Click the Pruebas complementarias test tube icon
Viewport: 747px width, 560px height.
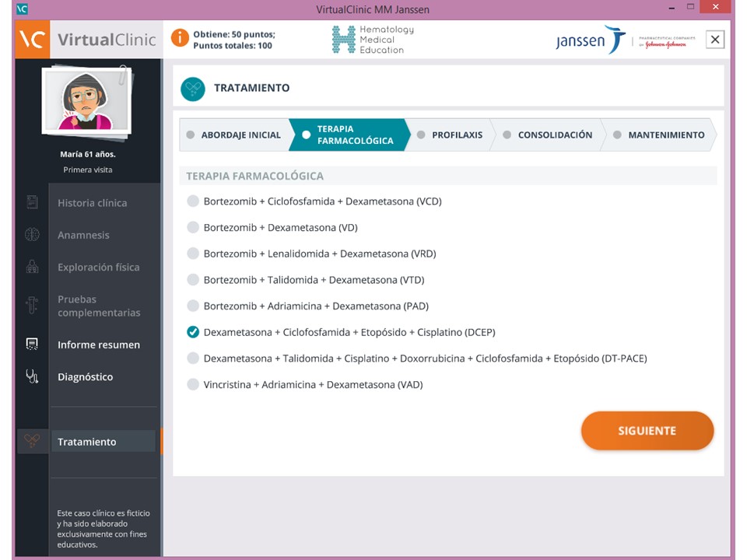32,305
